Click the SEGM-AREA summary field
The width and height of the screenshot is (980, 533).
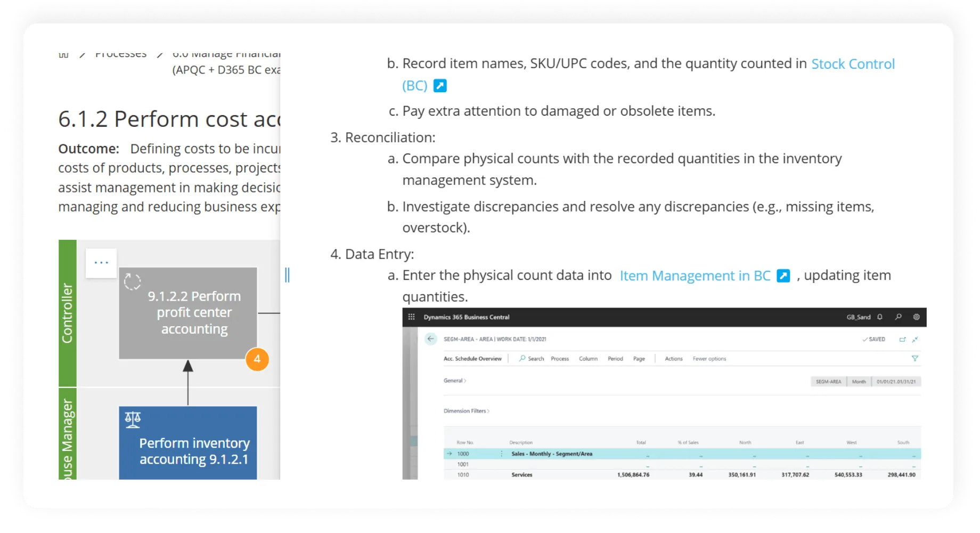828,382
